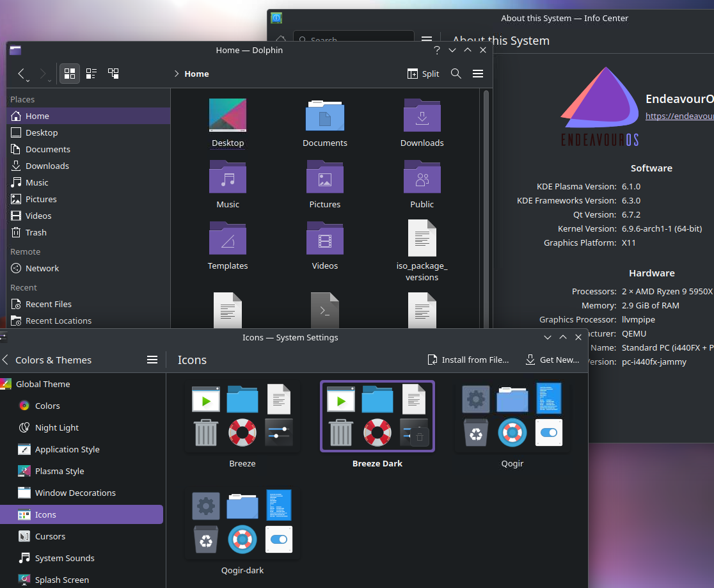Image resolution: width=714 pixels, height=588 pixels.
Task: Choose the Qogir-dark icon theme
Action: (x=242, y=523)
